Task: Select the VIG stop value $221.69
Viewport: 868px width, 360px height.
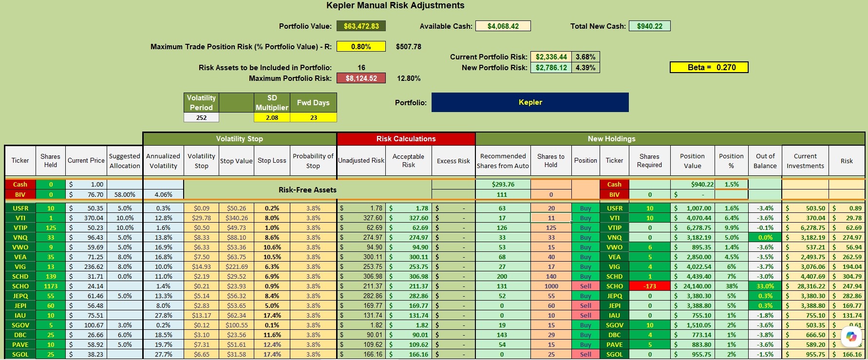Action: (236, 266)
